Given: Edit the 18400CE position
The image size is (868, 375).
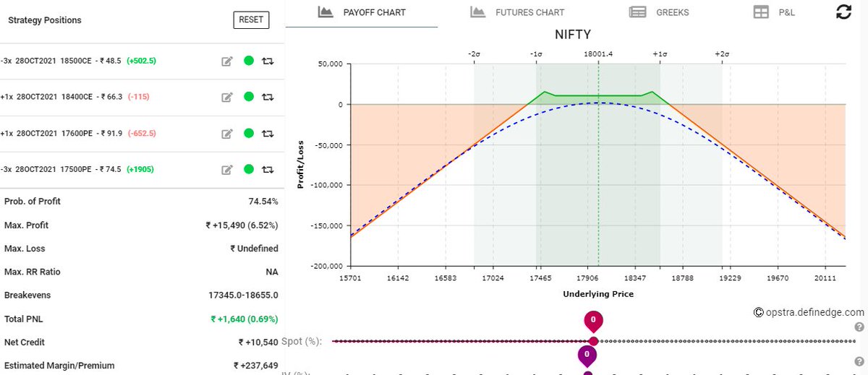Looking at the screenshot, I should pyautogui.click(x=227, y=97).
